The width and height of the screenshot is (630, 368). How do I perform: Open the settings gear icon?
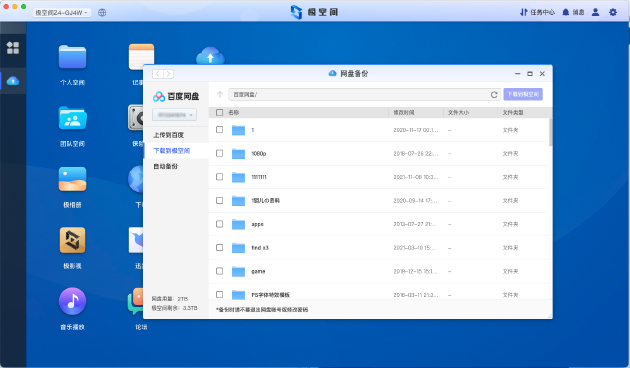(x=613, y=12)
